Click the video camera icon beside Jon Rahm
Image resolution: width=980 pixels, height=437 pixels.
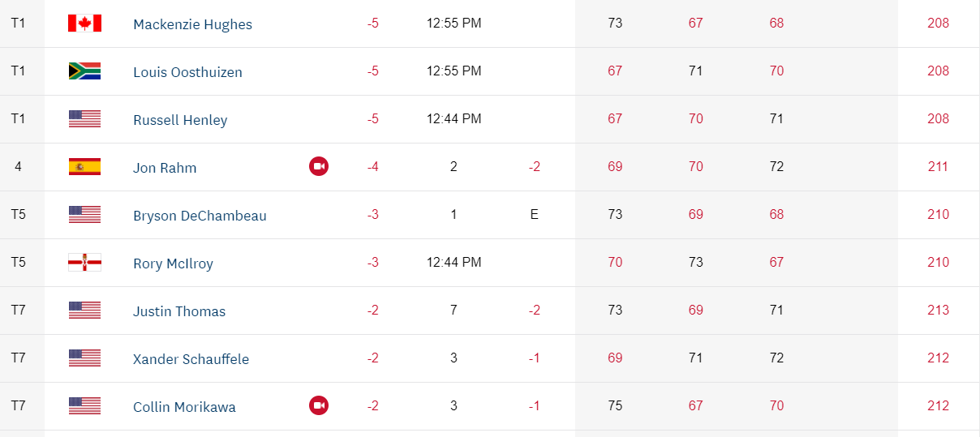coord(319,167)
